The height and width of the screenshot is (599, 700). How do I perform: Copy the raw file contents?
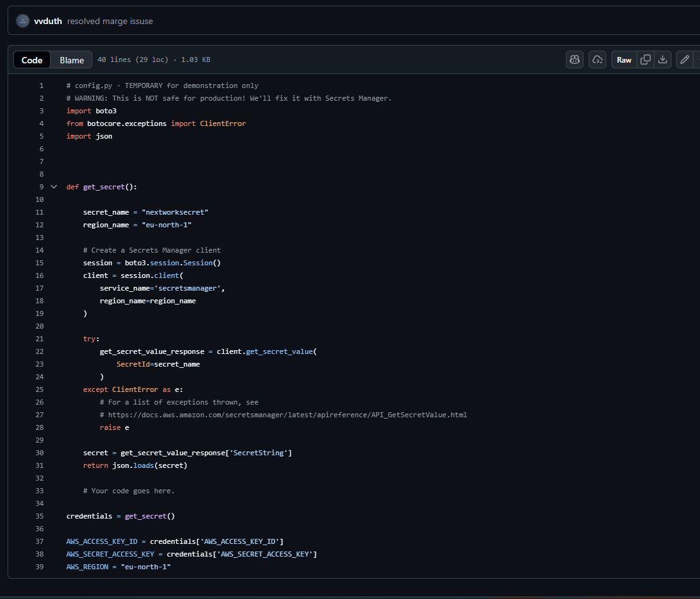tap(646, 59)
